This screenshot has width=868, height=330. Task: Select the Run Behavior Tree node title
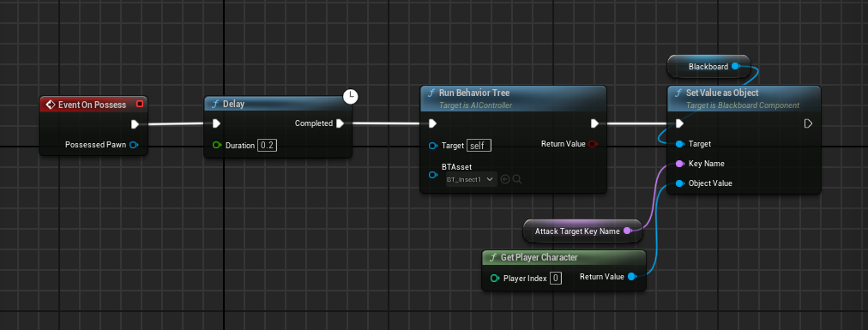pyautogui.click(x=473, y=93)
